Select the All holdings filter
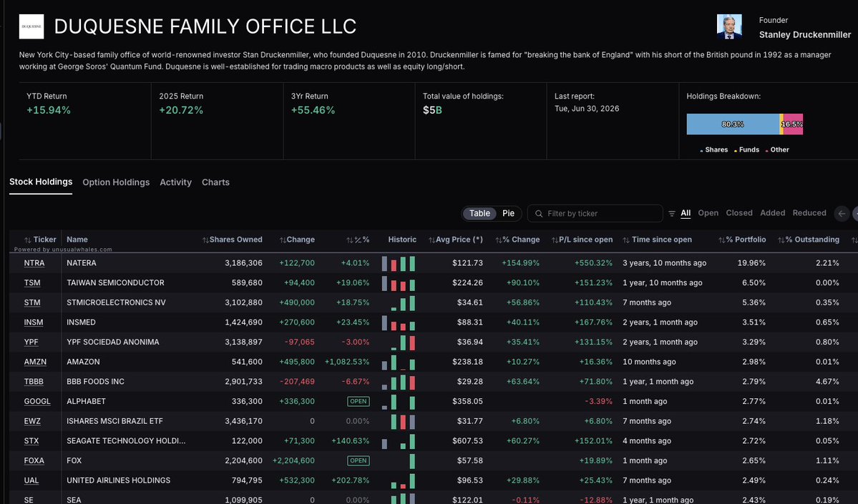The height and width of the screenshot is (504, 858). [x=685, y=213]
